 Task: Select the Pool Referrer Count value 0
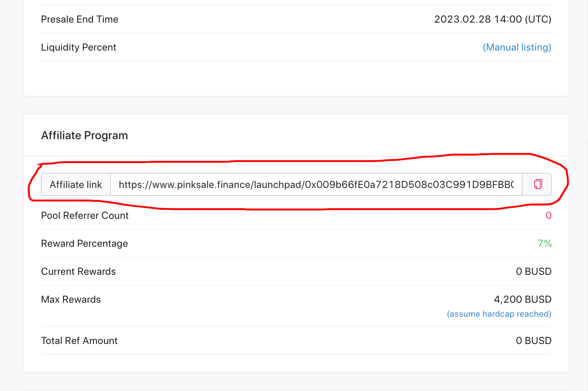click(x=549, y=215)
